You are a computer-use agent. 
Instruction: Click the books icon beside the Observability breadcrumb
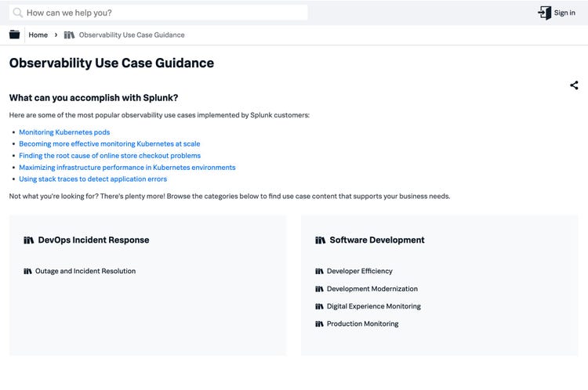69,34
